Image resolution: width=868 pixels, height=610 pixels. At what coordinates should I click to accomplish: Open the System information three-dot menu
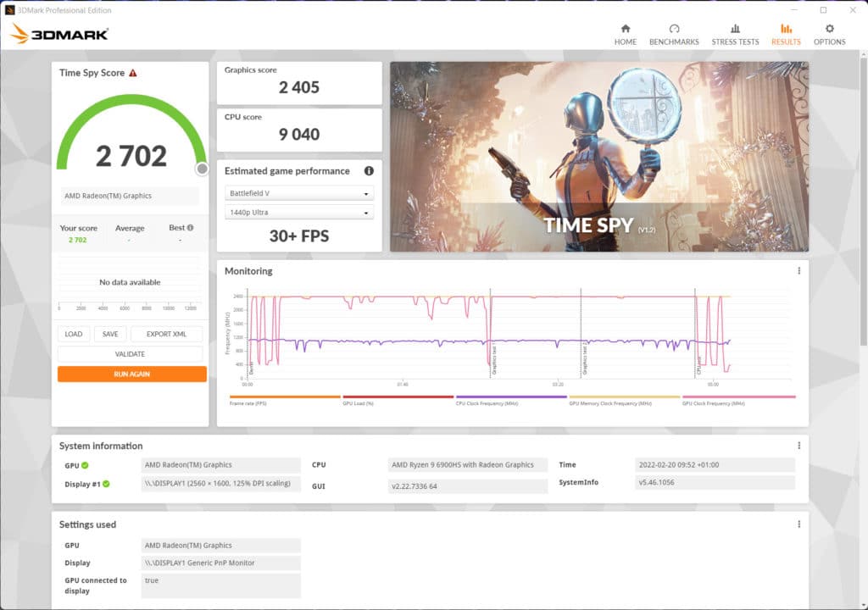798,446
